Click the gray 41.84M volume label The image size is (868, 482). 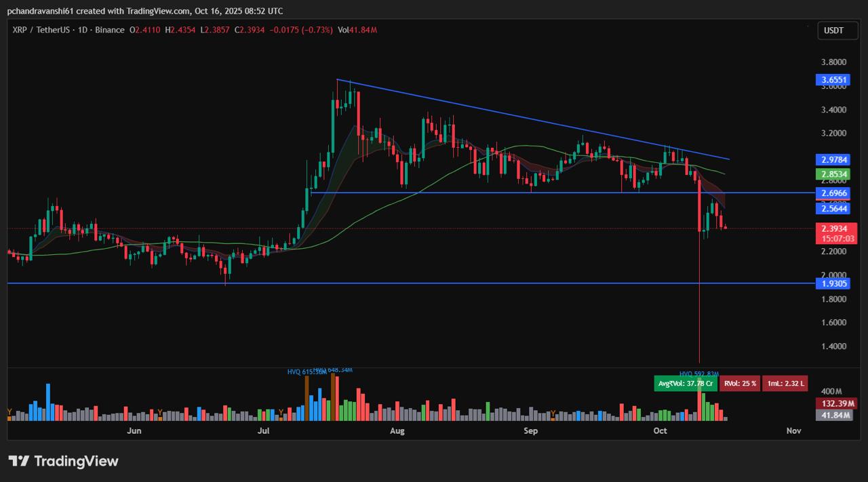(835, 415)
